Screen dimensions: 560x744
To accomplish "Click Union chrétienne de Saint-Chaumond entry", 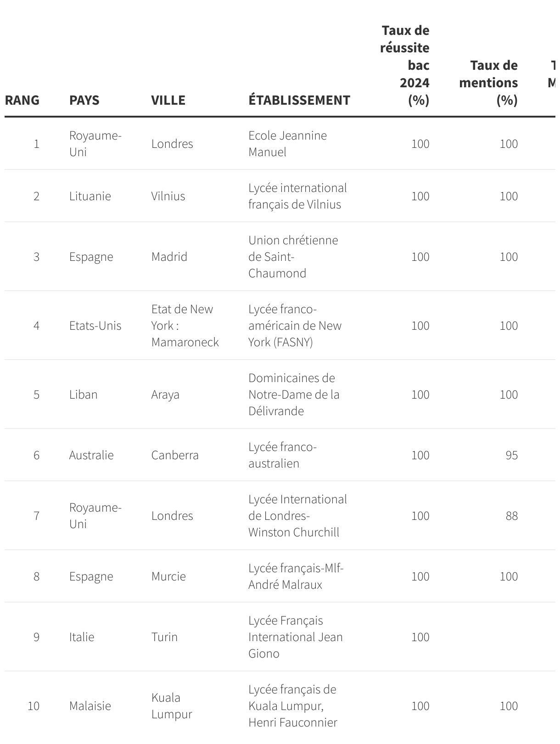I will (x=293, y=257).
